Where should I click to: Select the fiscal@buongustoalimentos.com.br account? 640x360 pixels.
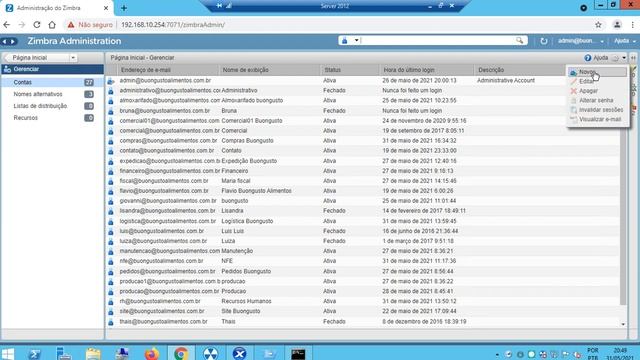pyautogui.click(x=363, y=181)
